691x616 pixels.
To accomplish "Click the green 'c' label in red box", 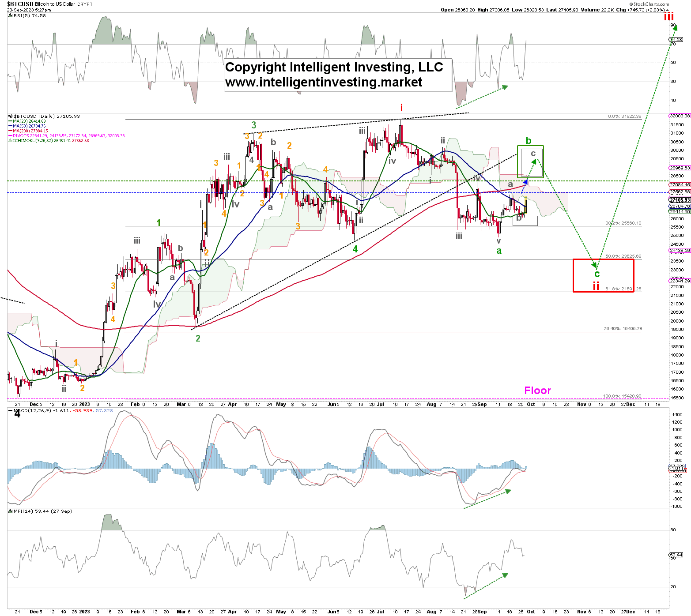I will point(597,274).
